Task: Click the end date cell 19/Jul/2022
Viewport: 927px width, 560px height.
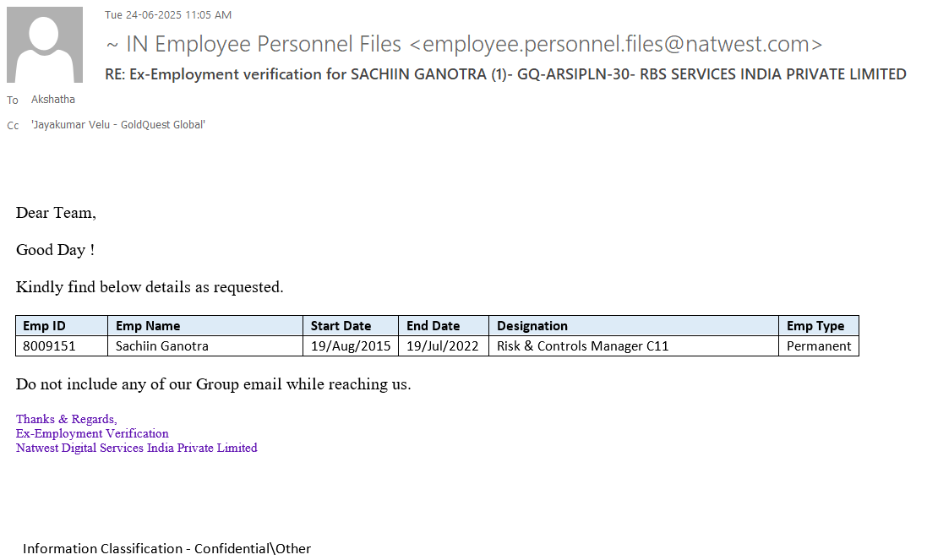Action: pos(443,346)
